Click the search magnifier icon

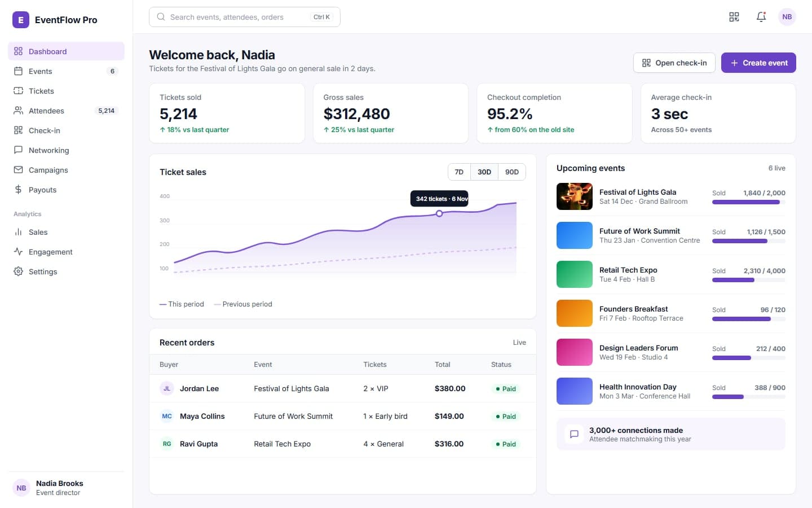pos(161,17)
